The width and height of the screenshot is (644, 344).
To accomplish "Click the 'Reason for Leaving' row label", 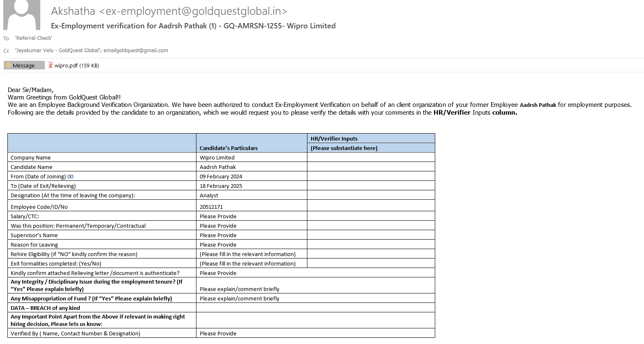I will tap(34, 245).
